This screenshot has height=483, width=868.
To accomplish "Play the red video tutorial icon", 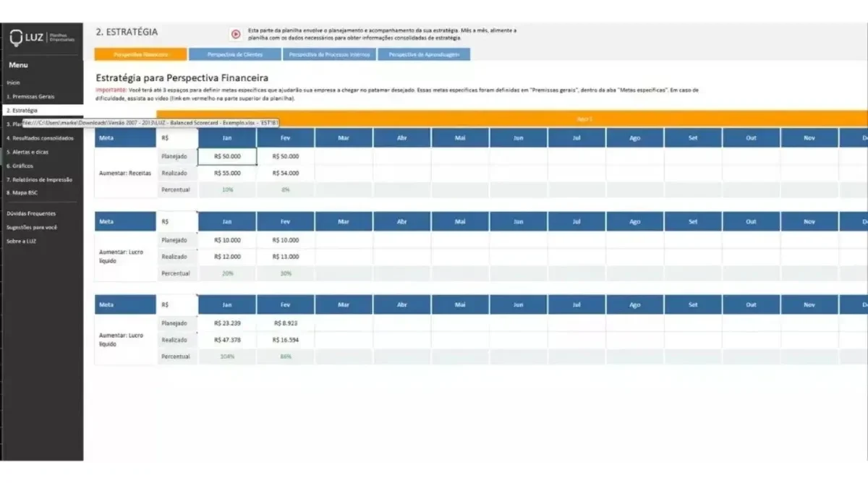I will pos(236,34).
